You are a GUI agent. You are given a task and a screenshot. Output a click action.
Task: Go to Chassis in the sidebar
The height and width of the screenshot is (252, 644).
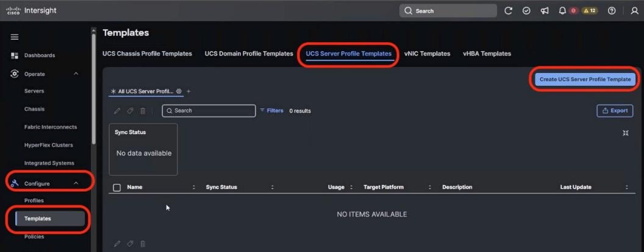(35, 109)
